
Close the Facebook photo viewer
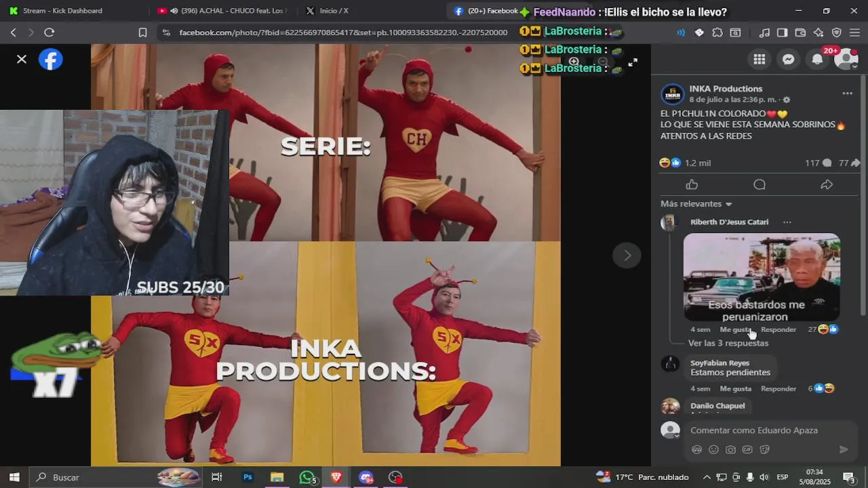click(22, 60)
